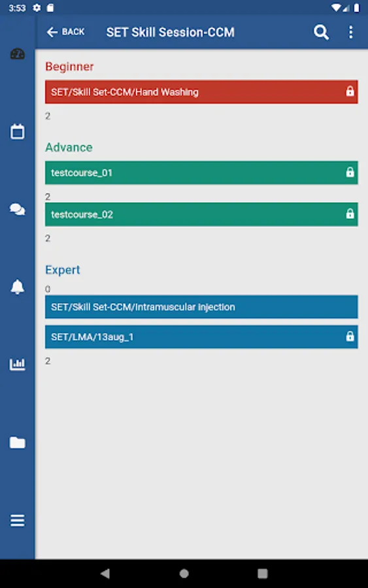Tap the count 0 under Expert

(48, 289)
